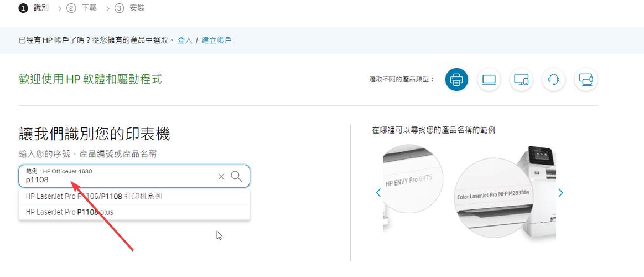Image resolution: width=644 pixels, height=277 pixels.
Task: Select the laptop product type icon
Action: click(489, 79)
